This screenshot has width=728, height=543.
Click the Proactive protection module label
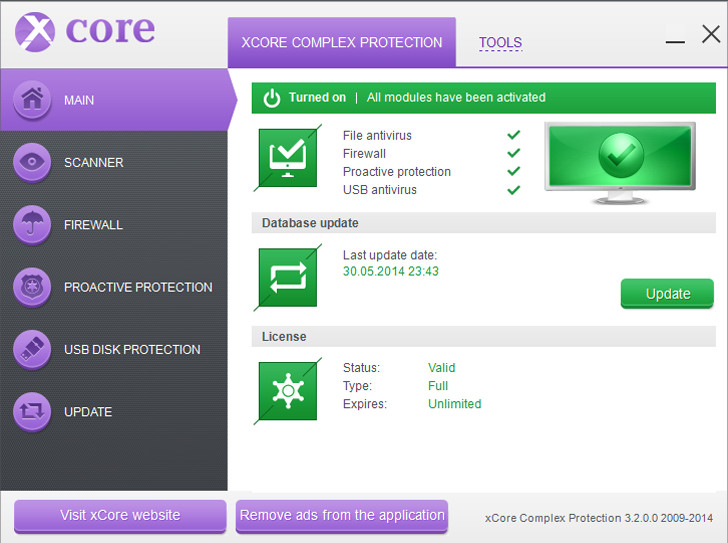(x=397, y=172)
